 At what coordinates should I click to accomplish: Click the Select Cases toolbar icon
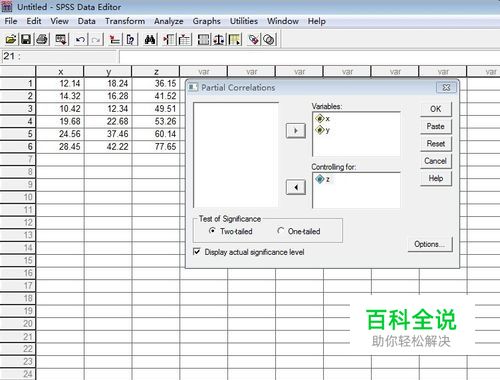tap(234, 40)
